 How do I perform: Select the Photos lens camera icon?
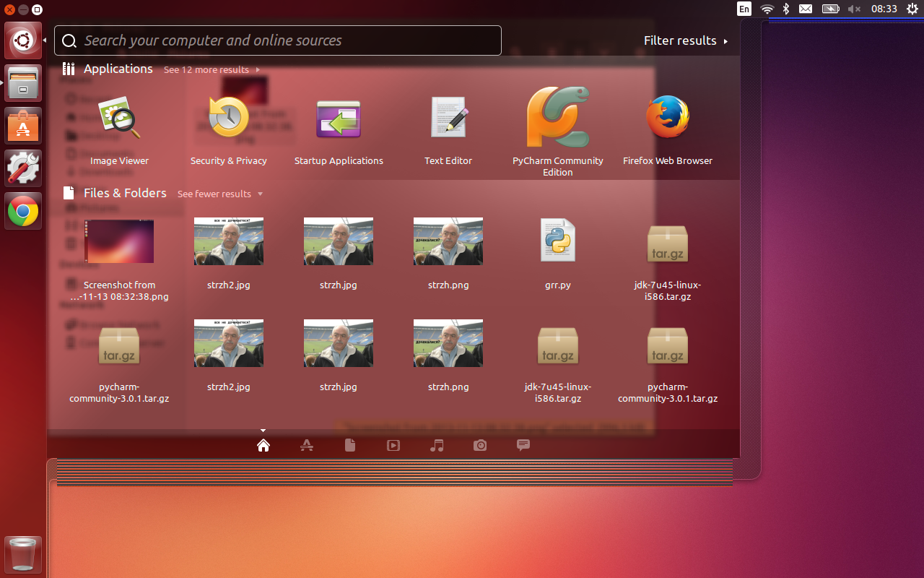480,446
